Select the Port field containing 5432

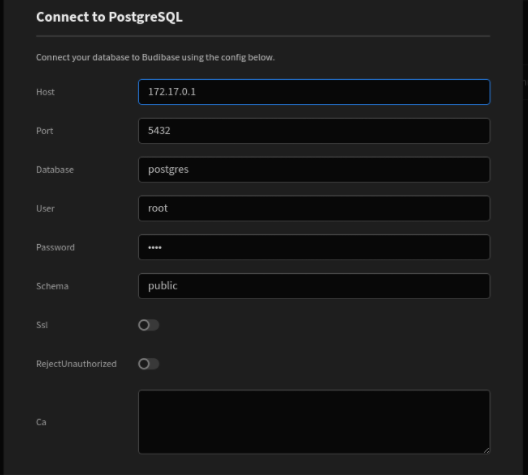314,131
